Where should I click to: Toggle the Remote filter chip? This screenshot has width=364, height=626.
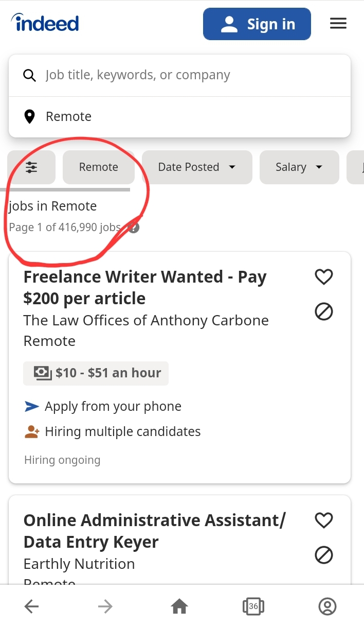click(99, 167)
